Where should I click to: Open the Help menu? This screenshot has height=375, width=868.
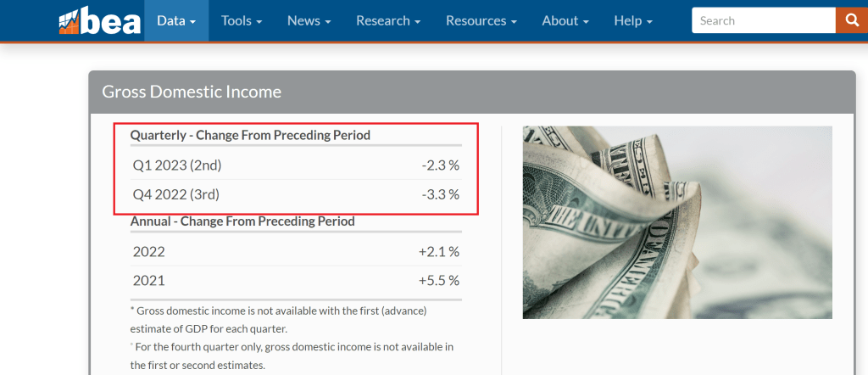click(x=633, y=20)
